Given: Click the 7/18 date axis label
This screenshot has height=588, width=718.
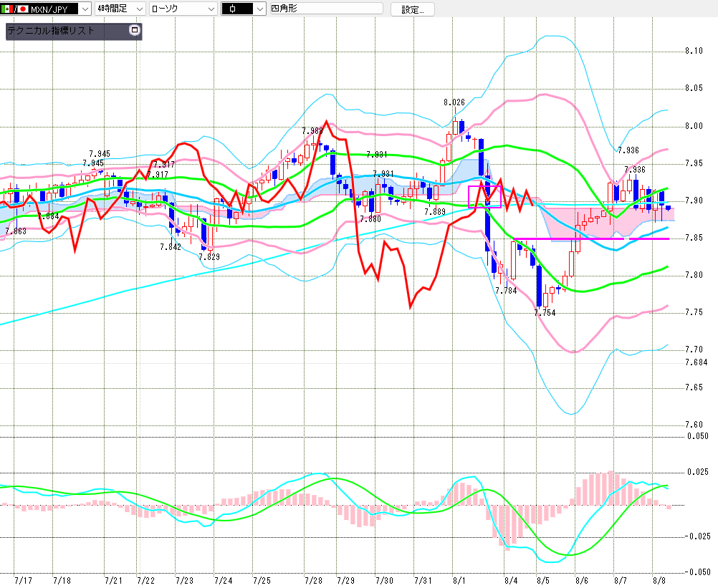Looking at the screenshot, I should pos(62,581).
